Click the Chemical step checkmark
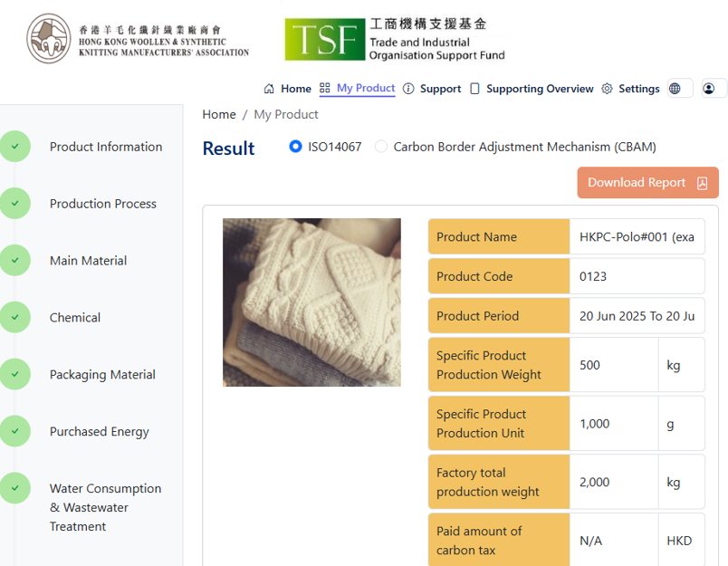This screenshot has height=566, width=728. (x=15, y=317)
